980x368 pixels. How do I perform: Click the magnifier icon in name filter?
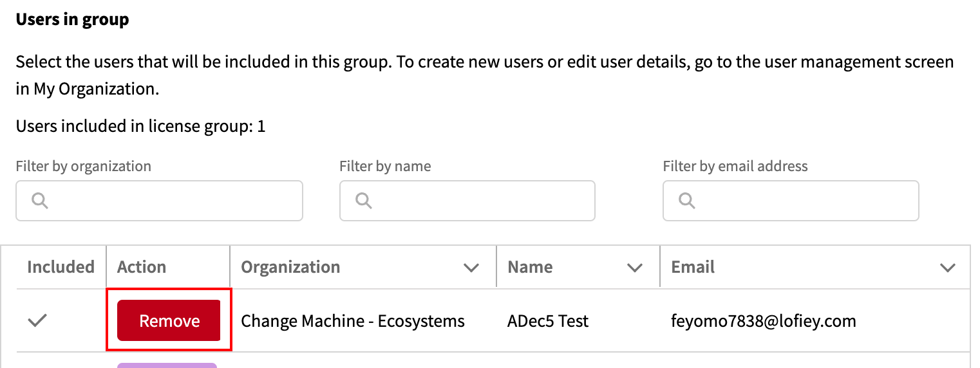[364, 201]
